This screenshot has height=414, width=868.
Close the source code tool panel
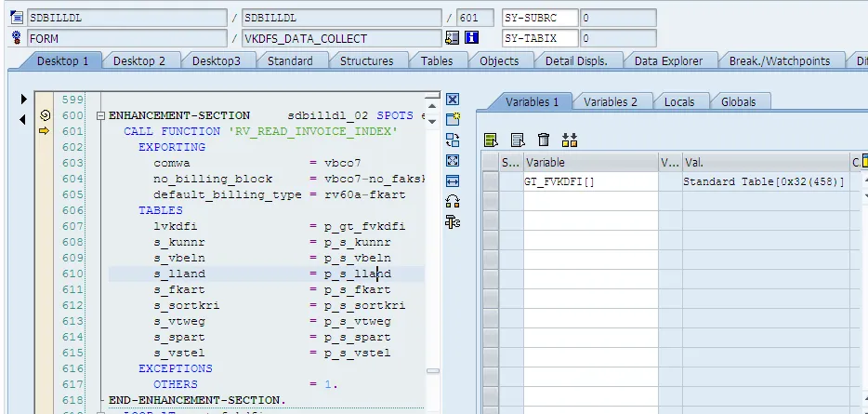[x=453, y=100]
